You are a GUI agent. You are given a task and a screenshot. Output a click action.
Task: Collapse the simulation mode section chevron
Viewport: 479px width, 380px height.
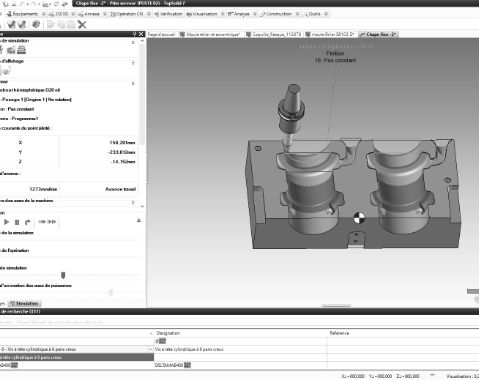point(133,43)
